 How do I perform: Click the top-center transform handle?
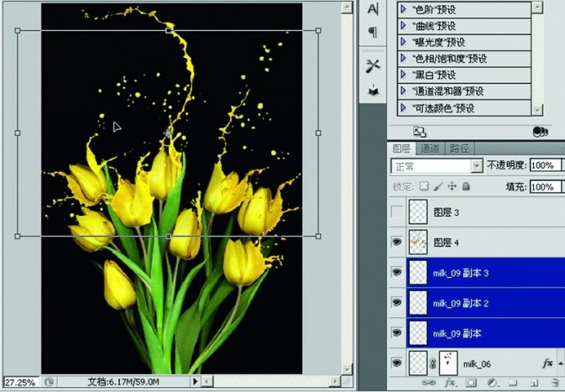tap(168, 31)
